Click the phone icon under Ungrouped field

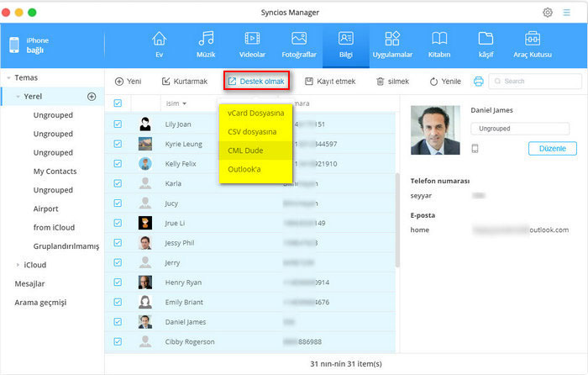click(x=475, y=149)
